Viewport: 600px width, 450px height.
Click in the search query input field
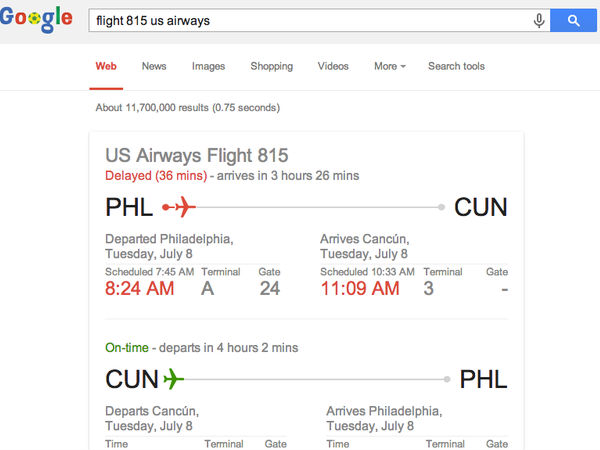[x=300, y=20]
